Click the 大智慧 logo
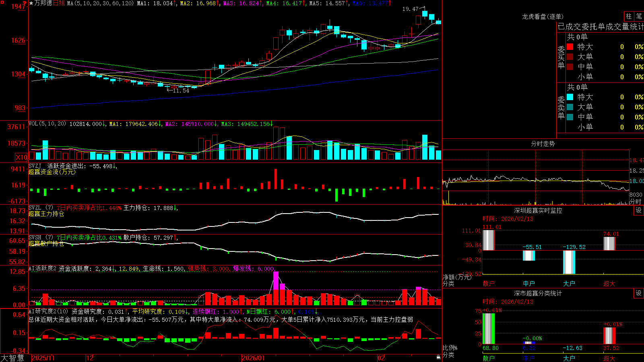This screenshot has height=362, width=644. coord(12,358)
